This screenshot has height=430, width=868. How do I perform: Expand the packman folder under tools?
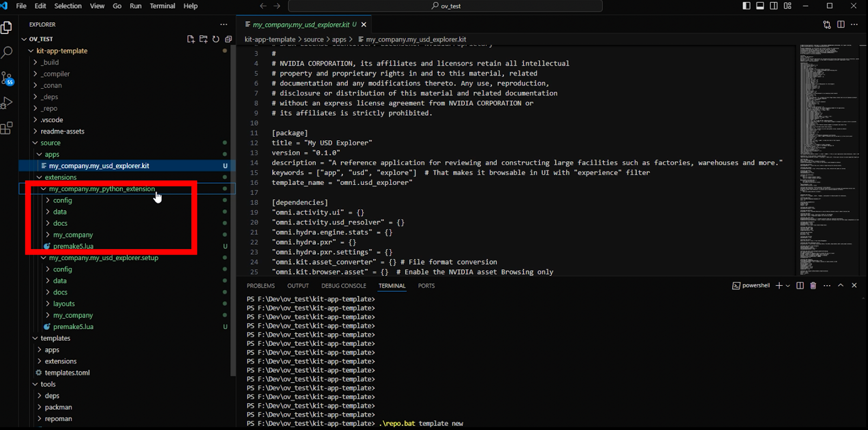click(124, 407)
